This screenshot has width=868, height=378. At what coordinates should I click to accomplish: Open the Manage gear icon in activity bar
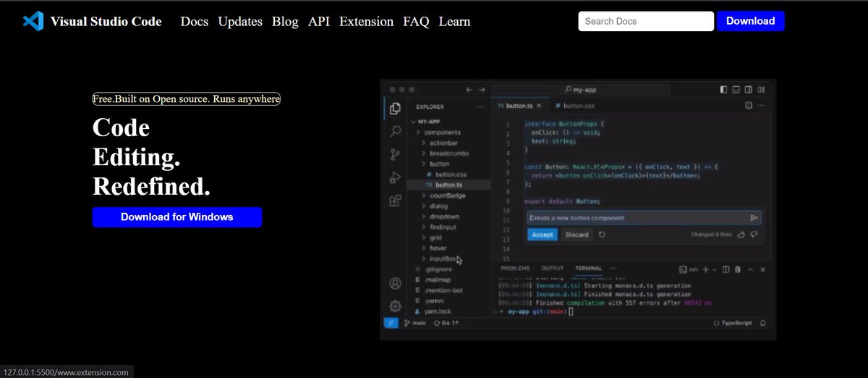396,306
